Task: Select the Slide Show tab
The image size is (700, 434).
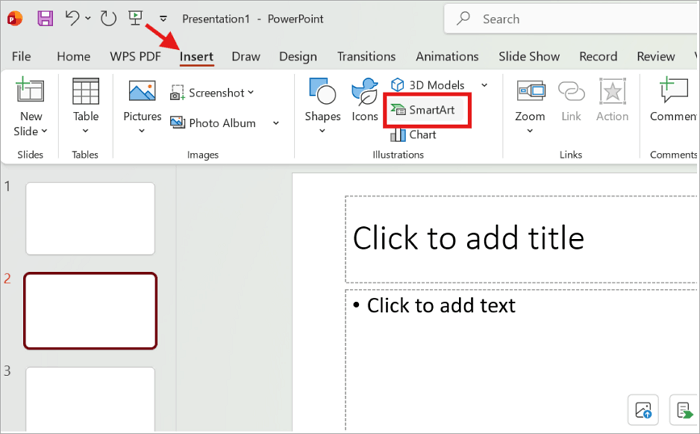Action: coord(529,57)
